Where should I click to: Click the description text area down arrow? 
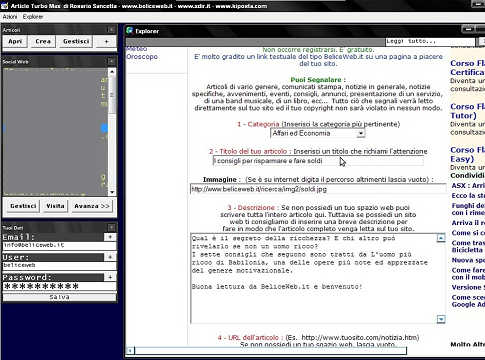click(441, 319)
